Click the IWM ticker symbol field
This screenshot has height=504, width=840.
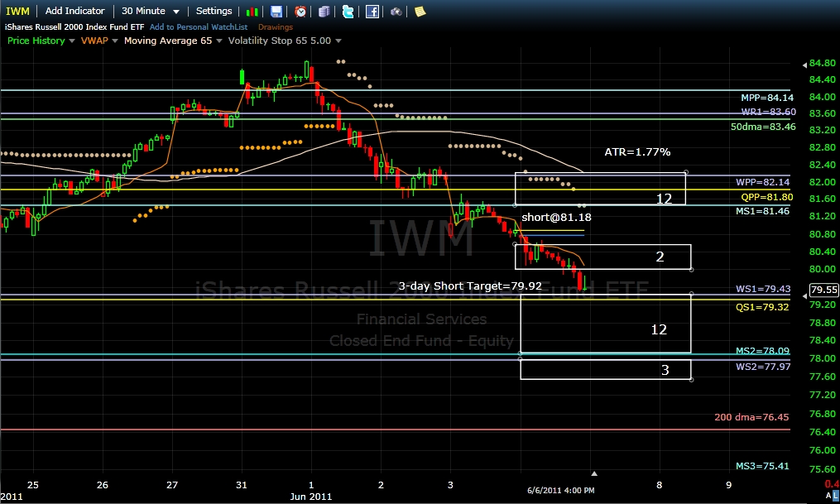[x=18, y=12]
